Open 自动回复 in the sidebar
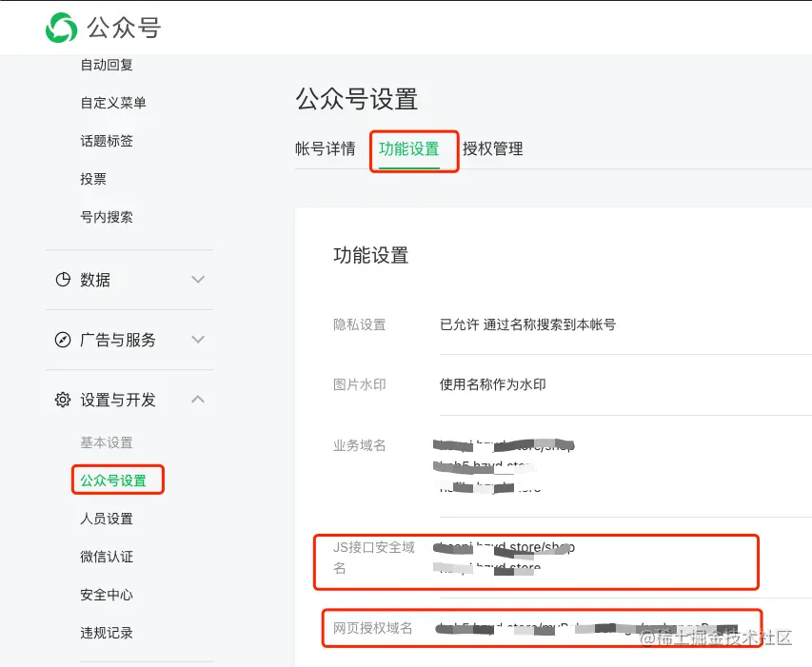The height and width of the screenshot is (667, 812). tap(107, 65)
